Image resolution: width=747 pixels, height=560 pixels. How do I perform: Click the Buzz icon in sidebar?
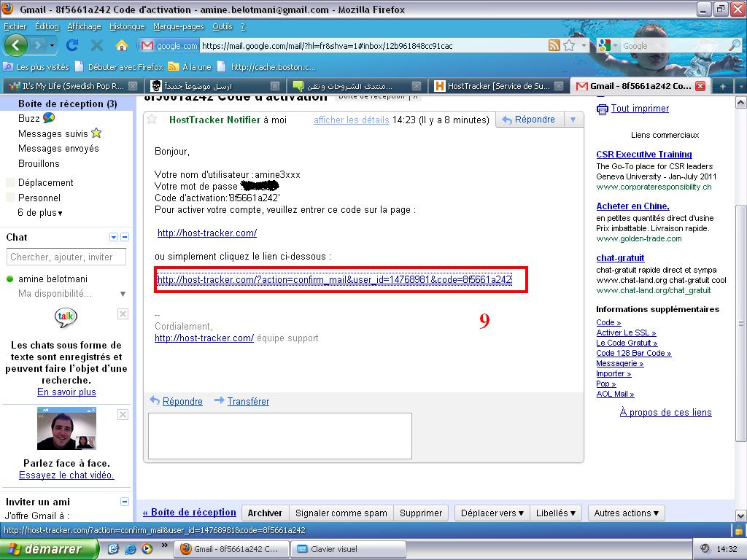pyautogui.click(x=49, y=118)
